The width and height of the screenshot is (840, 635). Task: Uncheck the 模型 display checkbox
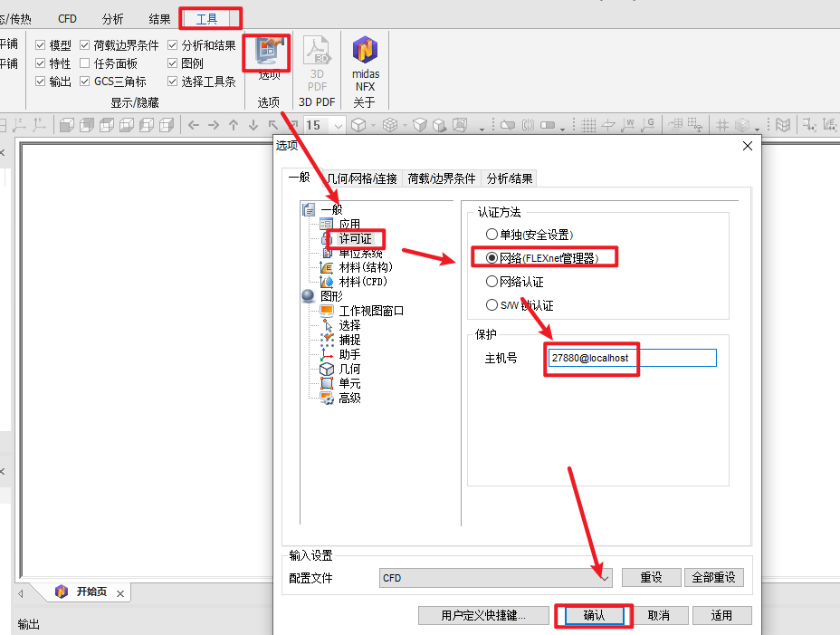coord(40,45)
